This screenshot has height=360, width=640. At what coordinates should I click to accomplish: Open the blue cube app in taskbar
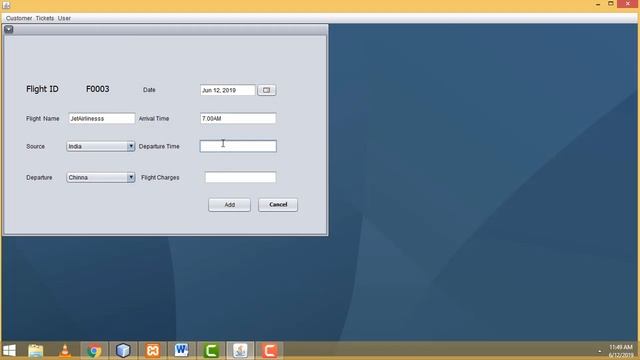(x=123, y=350)
